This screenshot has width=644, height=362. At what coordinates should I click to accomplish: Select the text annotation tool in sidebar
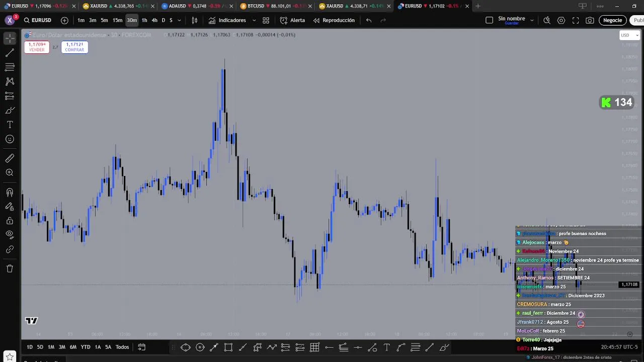pos(10,125)
